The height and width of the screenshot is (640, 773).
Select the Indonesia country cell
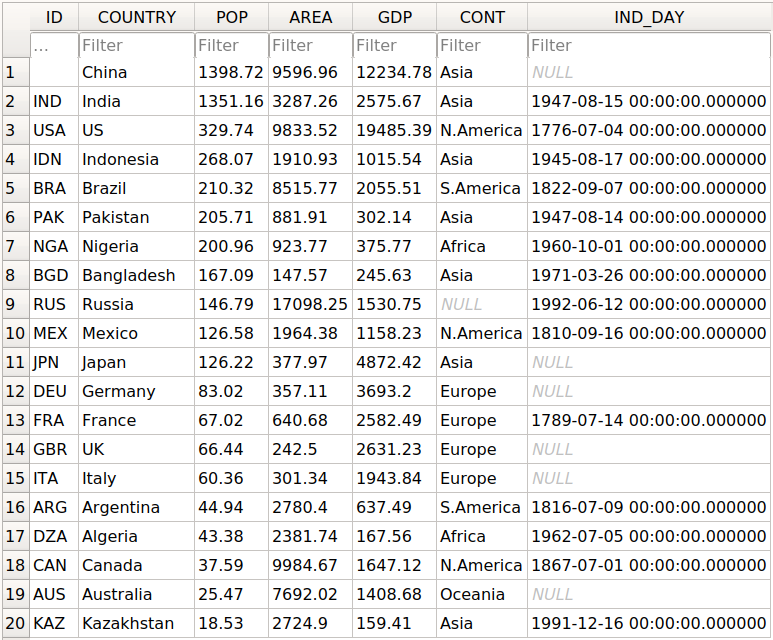point(137,159)
